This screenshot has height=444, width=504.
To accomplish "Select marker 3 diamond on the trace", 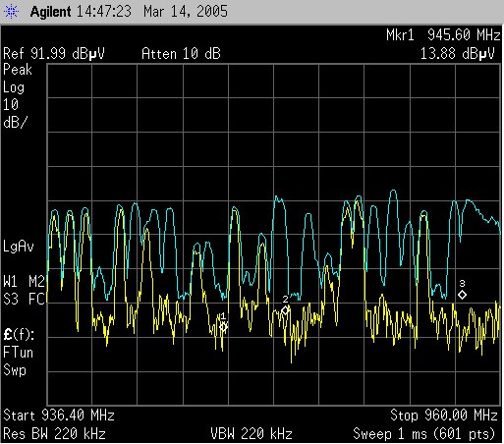I will point(462,295).
